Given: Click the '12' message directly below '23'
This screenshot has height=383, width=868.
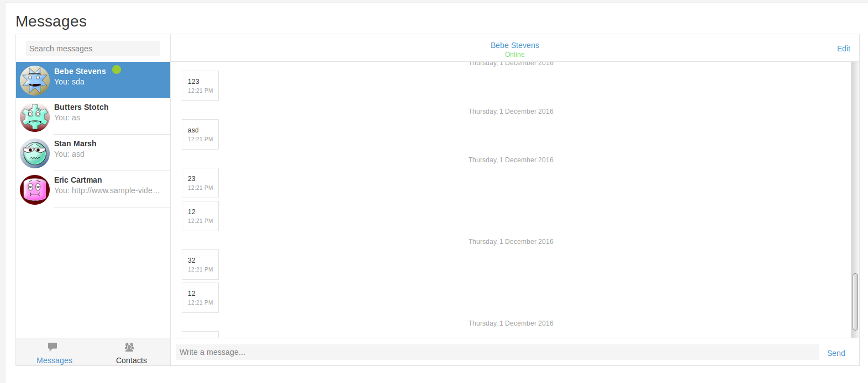Looking at the screenshot, I should [x=200, y=216].
